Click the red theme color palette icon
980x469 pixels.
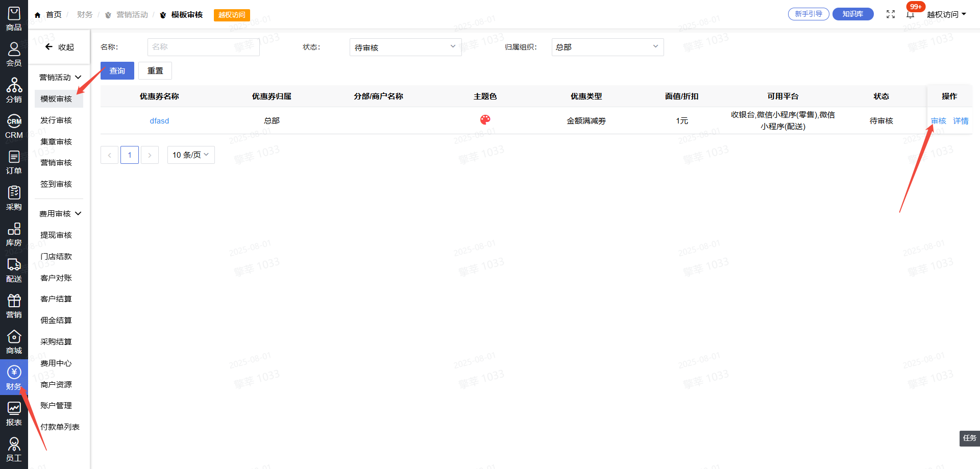pos(485,120)
